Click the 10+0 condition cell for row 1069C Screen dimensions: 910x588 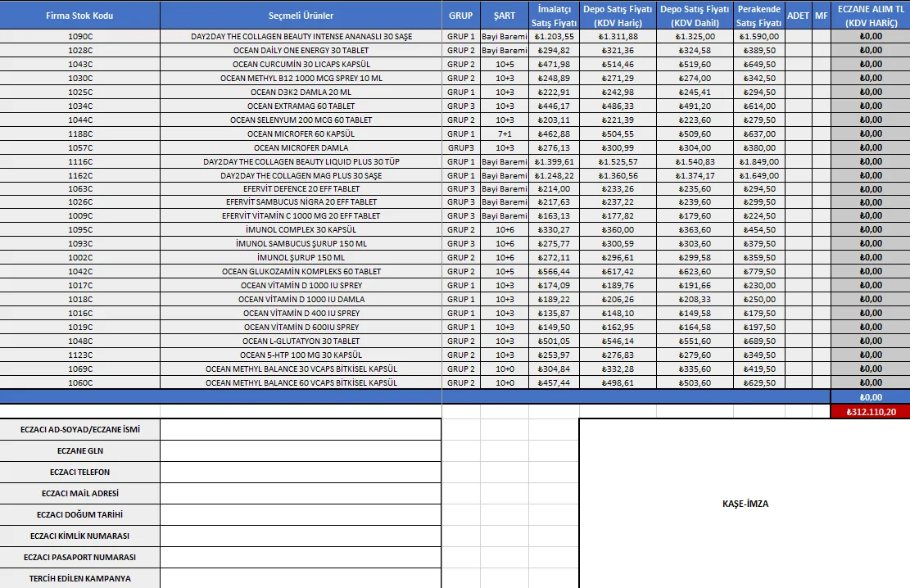[505, 369]
